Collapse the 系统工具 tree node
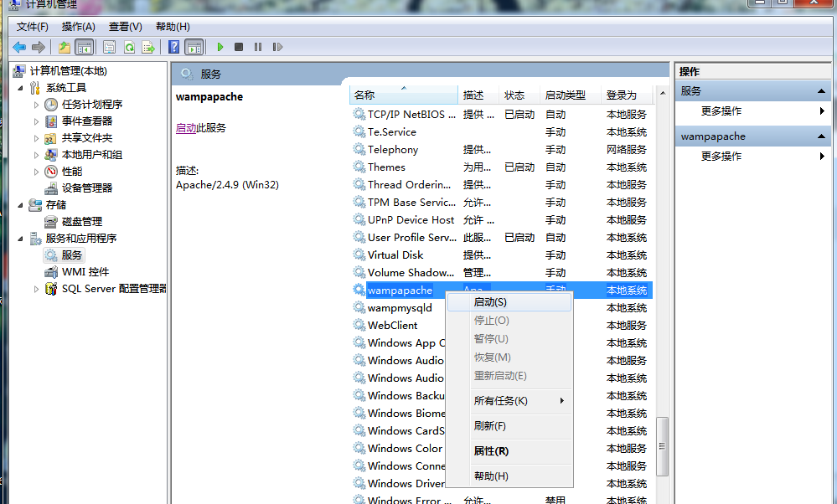 (x=20, y=88)
